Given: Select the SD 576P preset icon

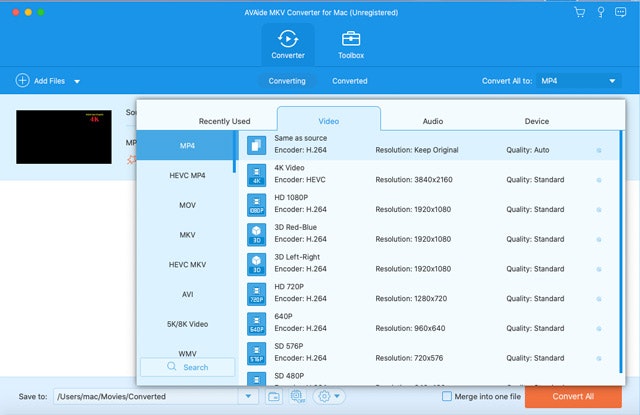Looking at the screenshot, I should pyautogui.click(x=256, y=354).
